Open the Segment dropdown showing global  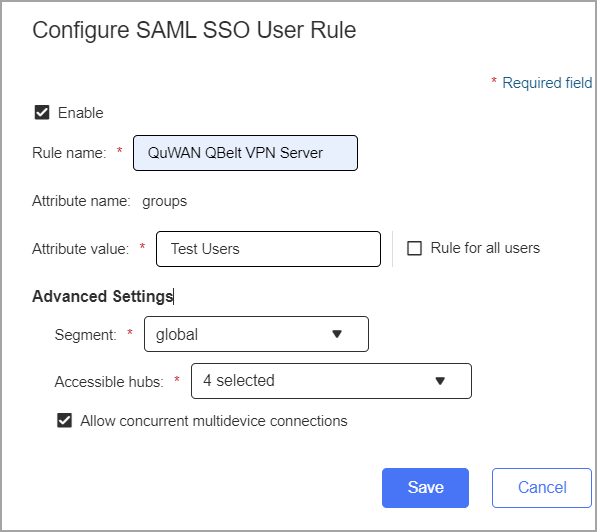(256, 334)
